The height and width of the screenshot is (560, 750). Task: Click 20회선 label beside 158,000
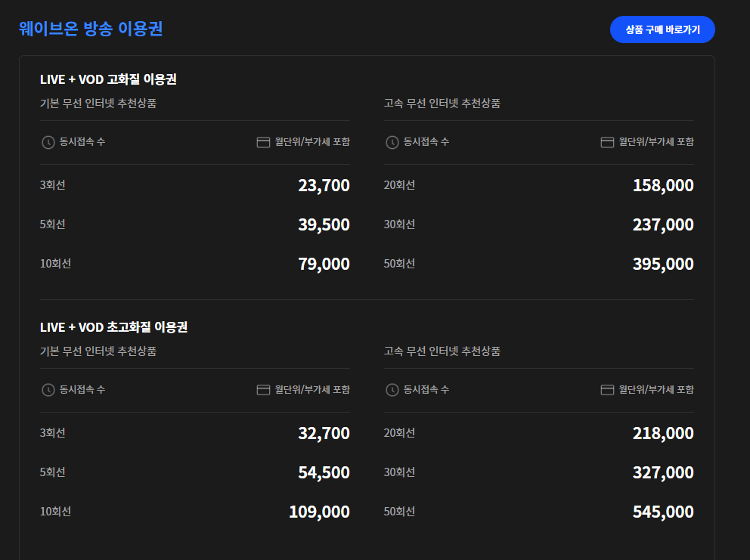click(x=399, y=185)
